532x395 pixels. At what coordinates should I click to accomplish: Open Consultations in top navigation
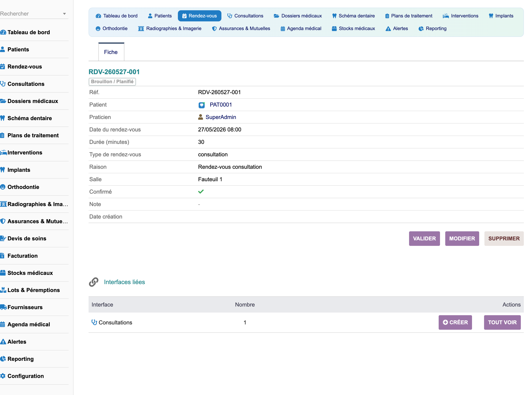click(245, 16)
